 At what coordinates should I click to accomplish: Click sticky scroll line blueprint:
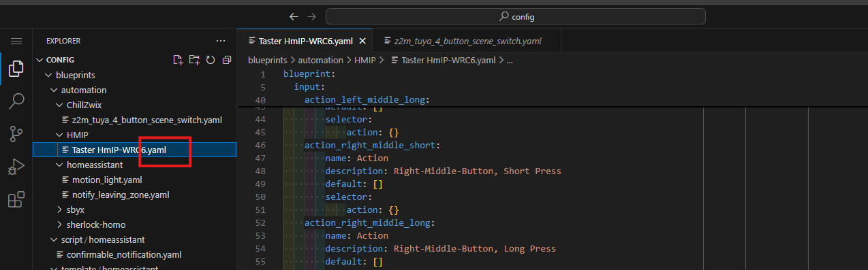309,74
